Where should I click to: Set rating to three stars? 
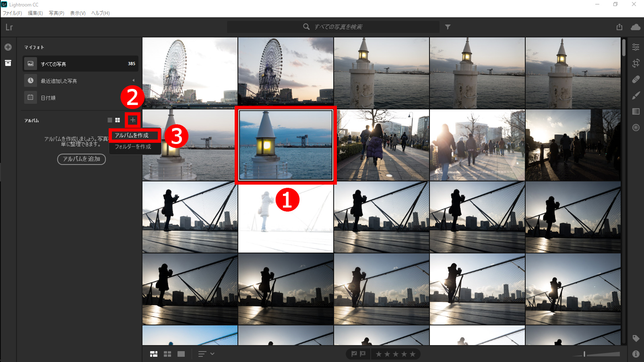pyautogui.click(x=396, y=354)
